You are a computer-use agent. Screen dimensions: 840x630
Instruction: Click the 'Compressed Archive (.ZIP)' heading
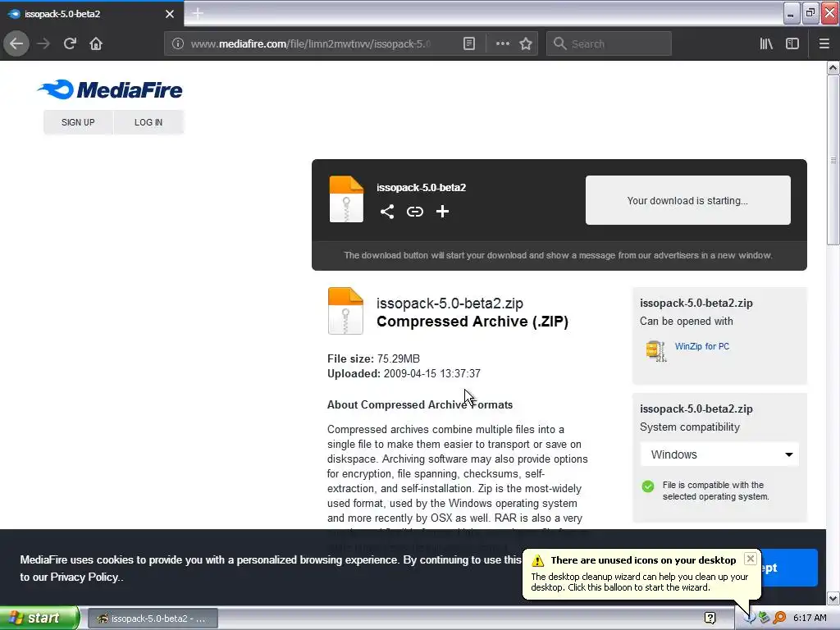coord(472,321)
